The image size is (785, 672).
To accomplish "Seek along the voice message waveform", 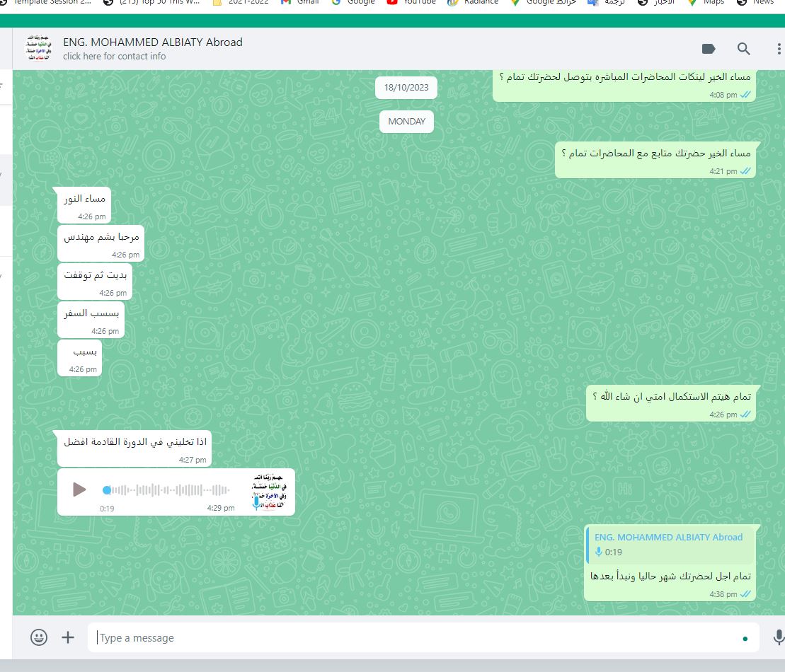I will pos(166,490).
